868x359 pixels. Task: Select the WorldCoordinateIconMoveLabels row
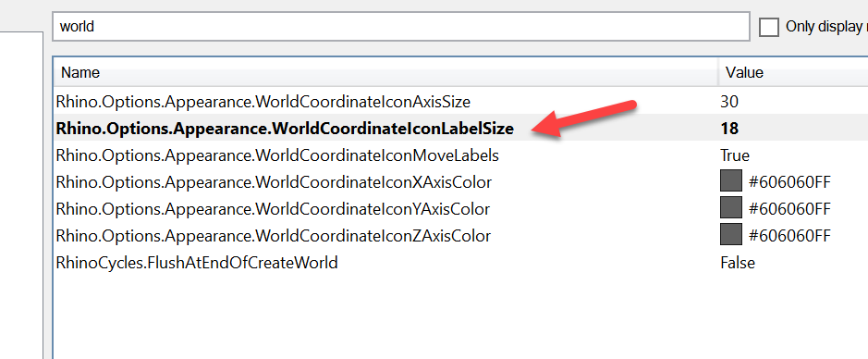pyautogui.click(x=460, y=155)
